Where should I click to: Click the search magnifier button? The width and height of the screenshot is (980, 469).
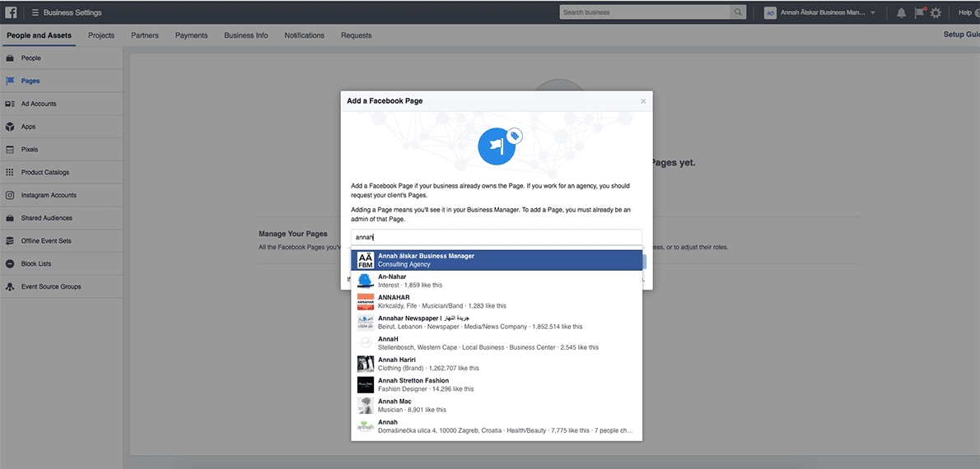[737, 12]
